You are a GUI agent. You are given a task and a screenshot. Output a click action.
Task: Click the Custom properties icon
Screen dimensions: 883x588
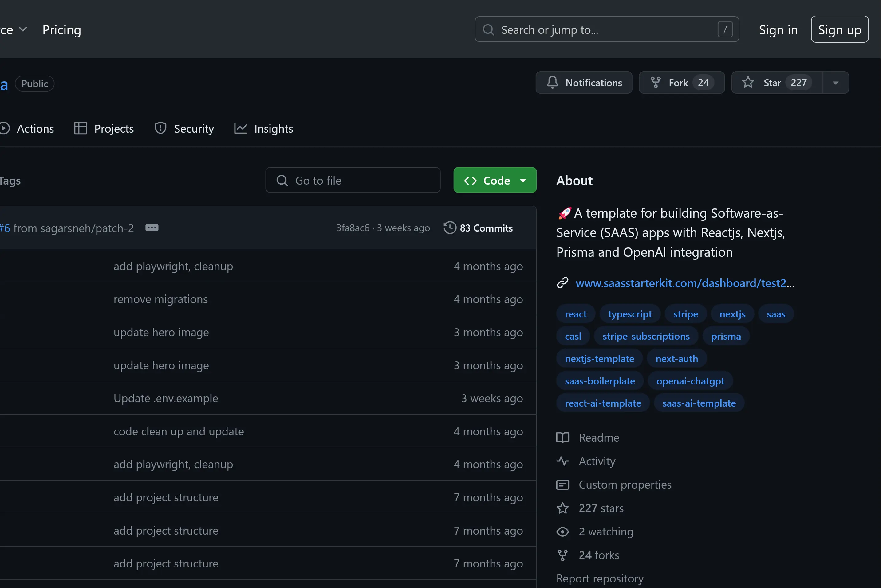562,485
